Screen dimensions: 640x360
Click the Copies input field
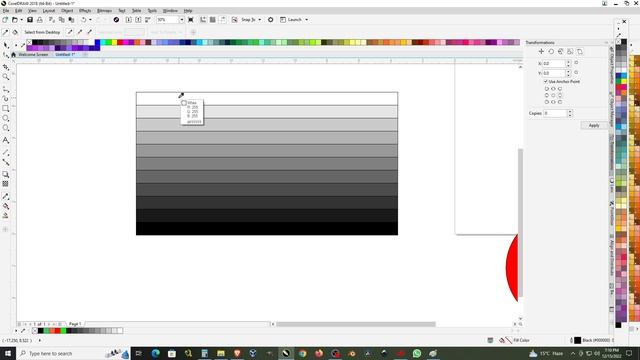pos(556,113)
